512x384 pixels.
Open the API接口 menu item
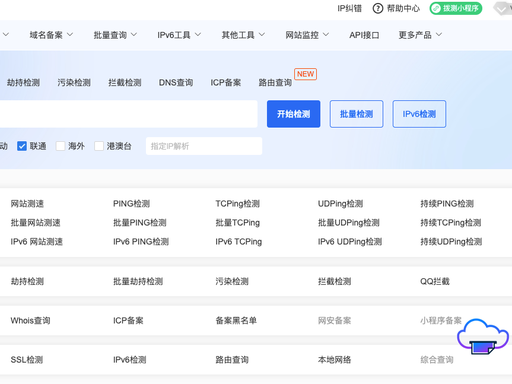(364, 35)
